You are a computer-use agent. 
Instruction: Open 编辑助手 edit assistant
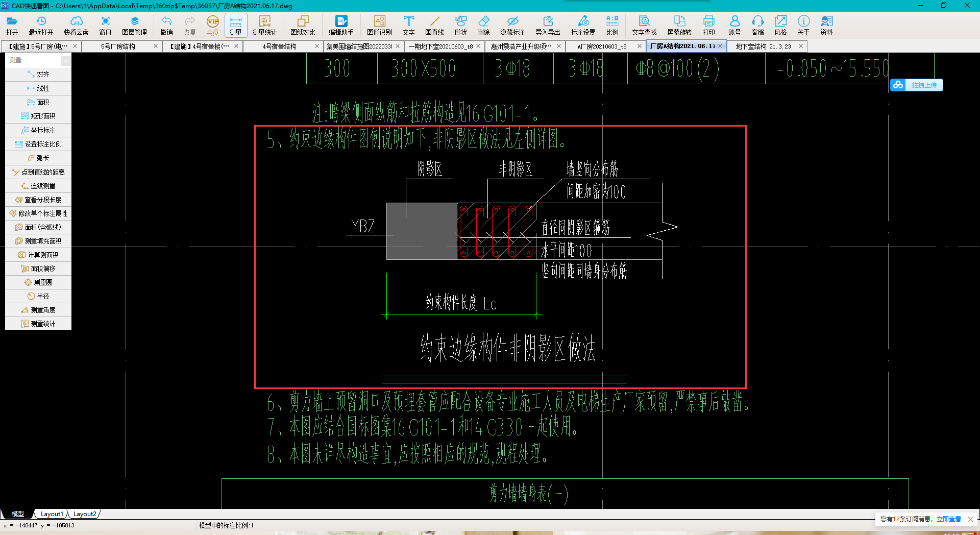tap(341, 25)
